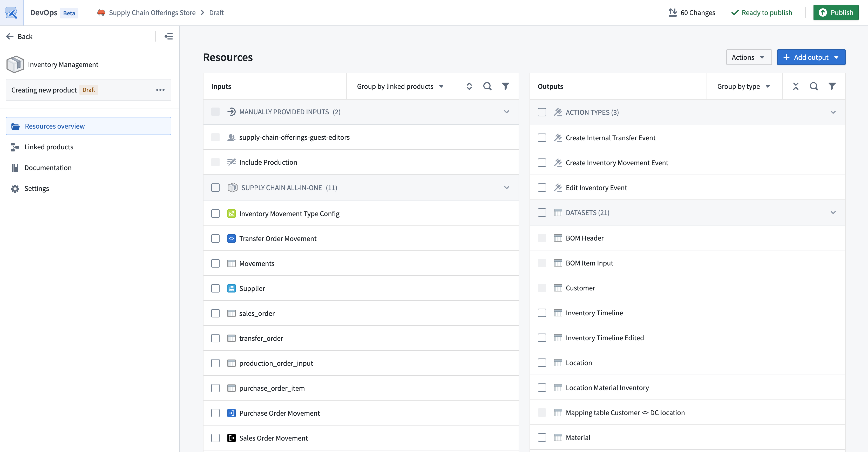Viewport: 868px width, 452px height.
Task: Click the green Publish button
Action: (836, 12)
